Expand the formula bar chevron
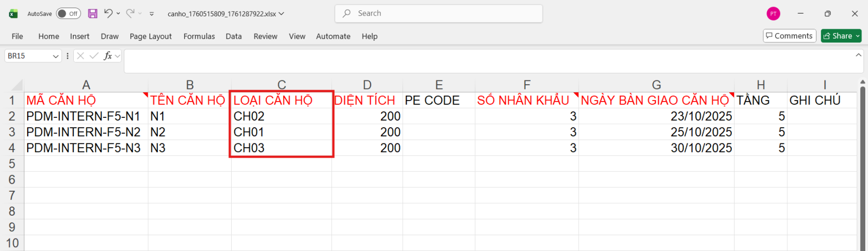Screen dimensions: 868x251 [858, 55]
